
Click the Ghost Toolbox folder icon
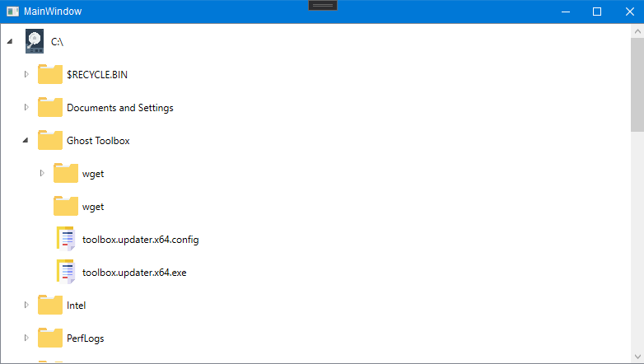click(x=50, y=140)
